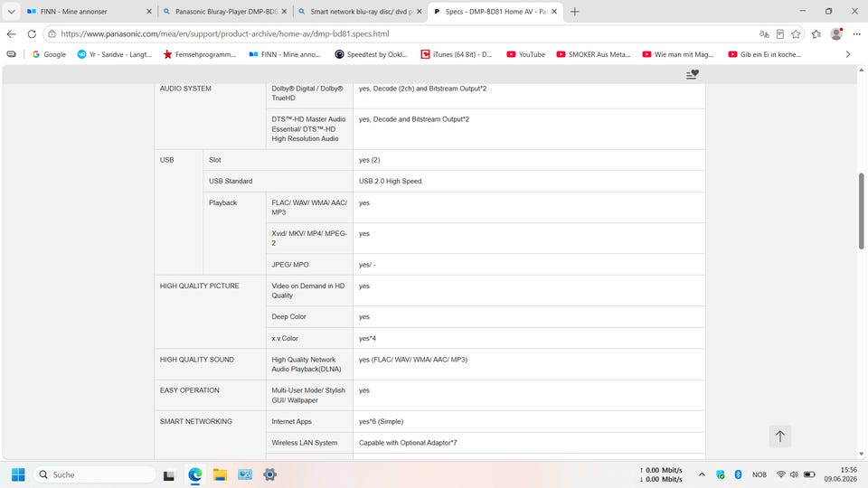This screenshot has height=488, width=868.
Task: Open the Yr - Sandve bookmark
Action: coord(115,54)
